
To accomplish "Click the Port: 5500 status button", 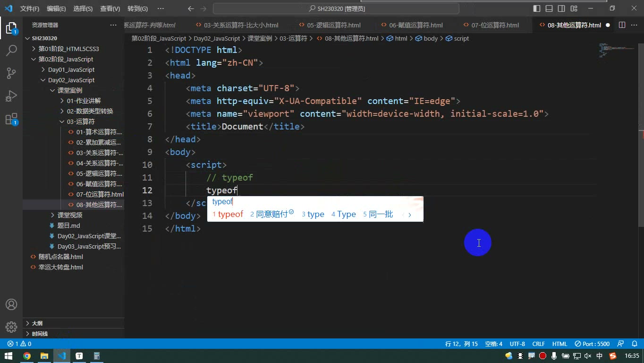I will point(593,344).
